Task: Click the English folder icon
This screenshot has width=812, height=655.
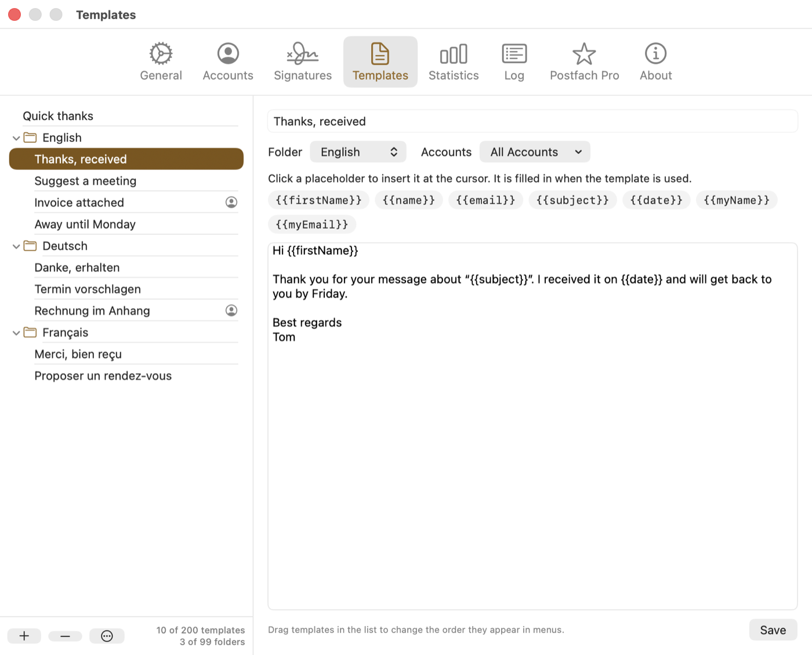Action: point(30,137)
